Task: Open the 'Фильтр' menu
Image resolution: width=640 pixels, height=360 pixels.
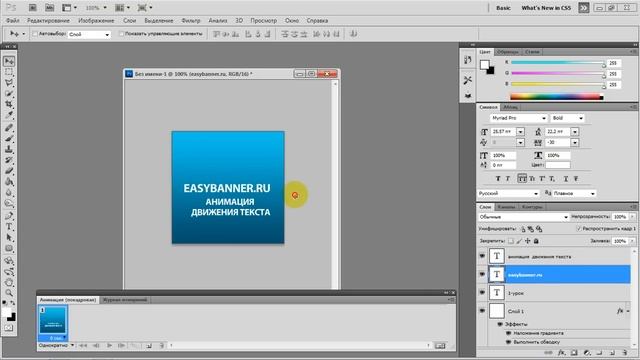Action: [191, 20]
